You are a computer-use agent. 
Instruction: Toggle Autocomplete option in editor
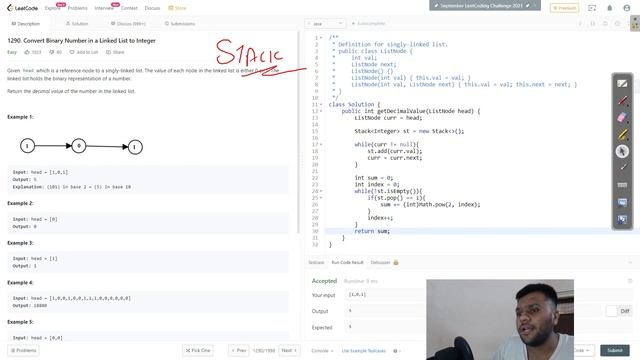[368, 24]
